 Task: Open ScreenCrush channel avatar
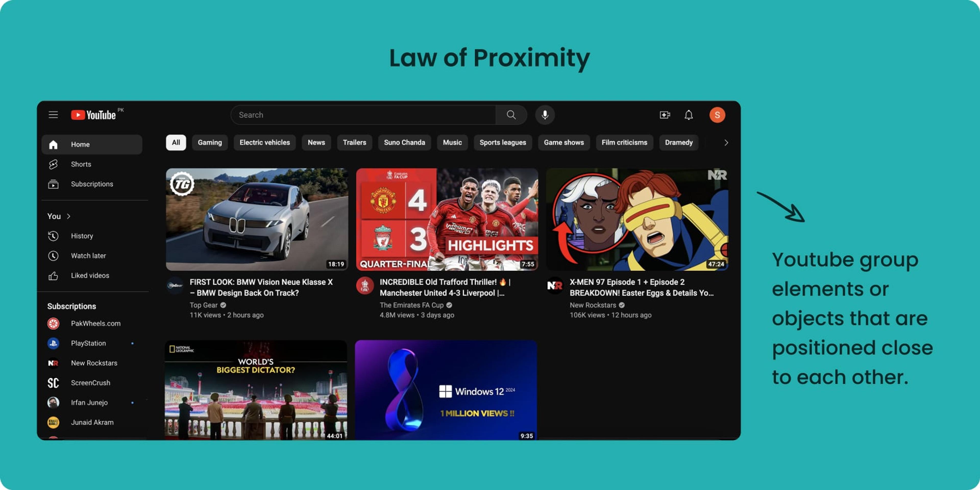(53, 383)
